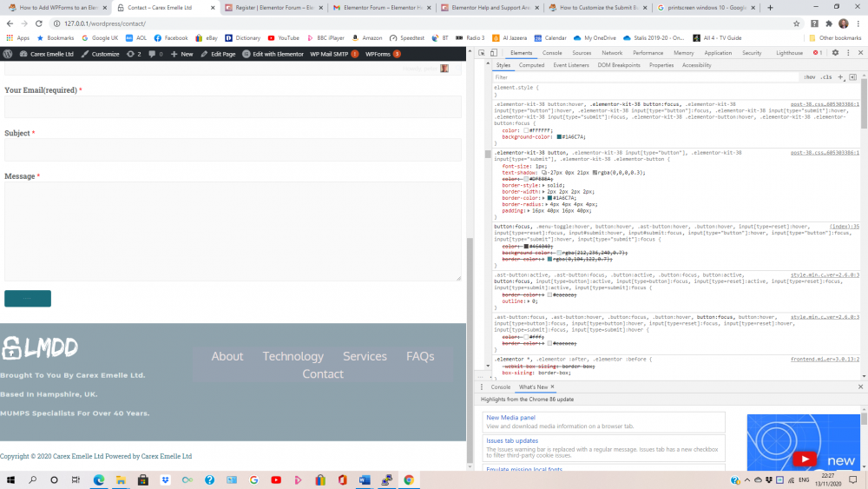Select the Event Listeners tab
Viewport: 868px width, 489px height.
tap(571, 65)
